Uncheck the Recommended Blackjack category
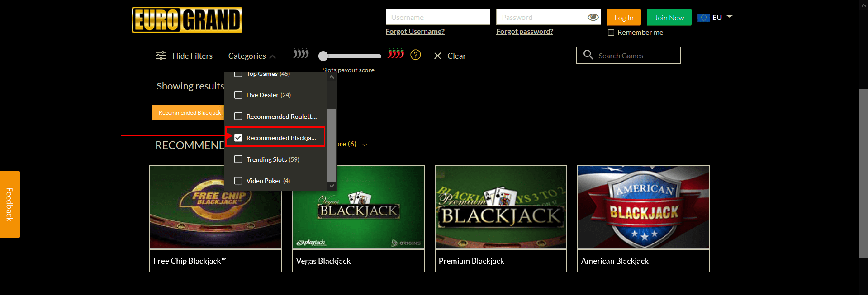The image size is (868, 295). [238, 138]
